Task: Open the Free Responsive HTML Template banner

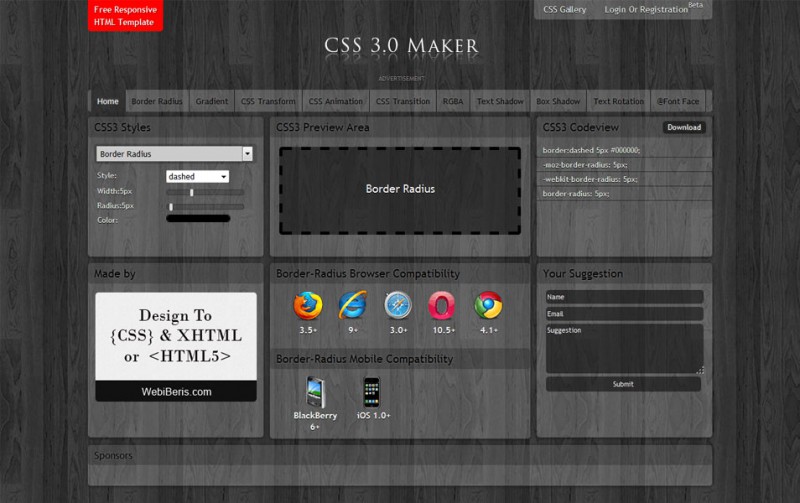Action: pyautogui.click(x=125, y=16)
